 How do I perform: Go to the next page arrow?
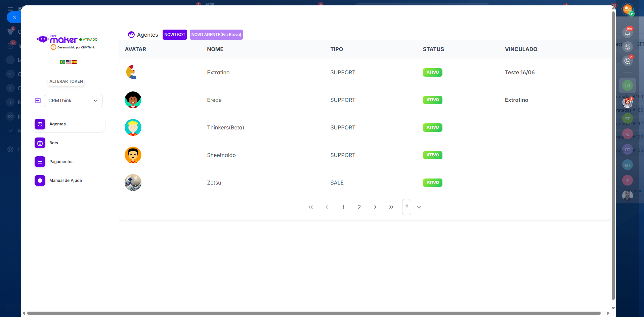[x=375, y=207]
